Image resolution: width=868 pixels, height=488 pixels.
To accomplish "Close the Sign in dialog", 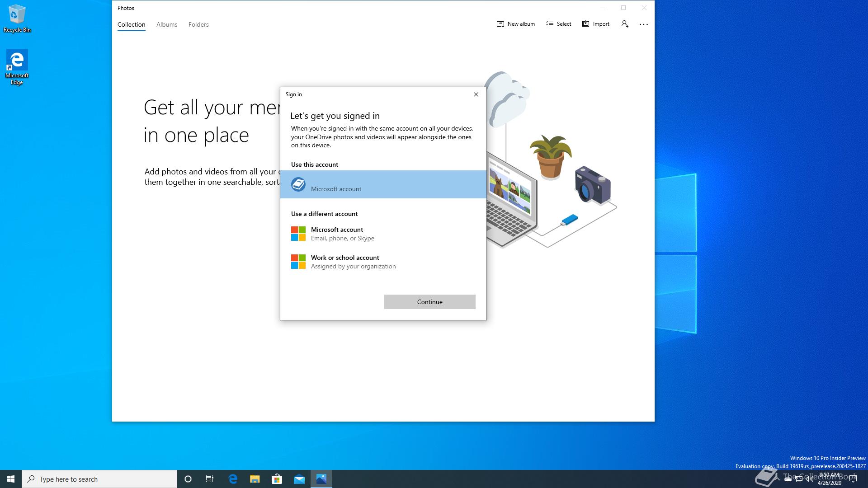I will 476,94.
